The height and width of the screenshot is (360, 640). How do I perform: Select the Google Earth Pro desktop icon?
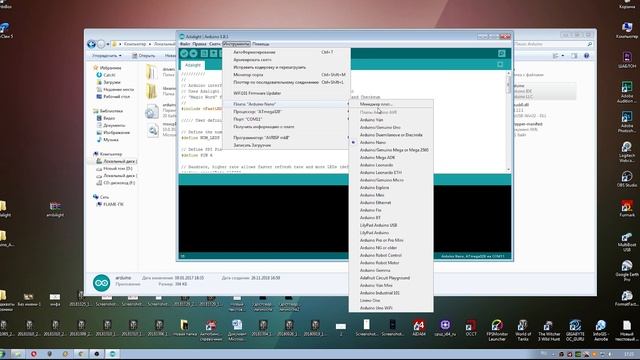(627, 271)
